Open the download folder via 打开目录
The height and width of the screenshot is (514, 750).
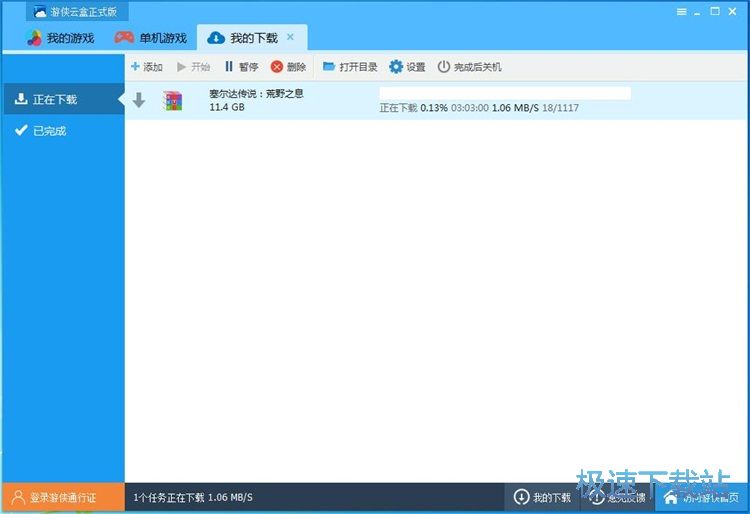click(350, 67)
